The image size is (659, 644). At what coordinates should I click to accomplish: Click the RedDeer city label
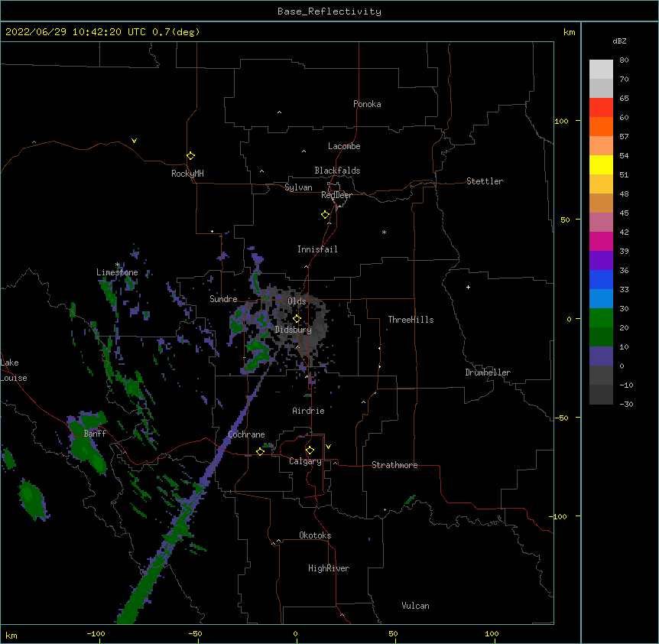click(x=336, y=195)
